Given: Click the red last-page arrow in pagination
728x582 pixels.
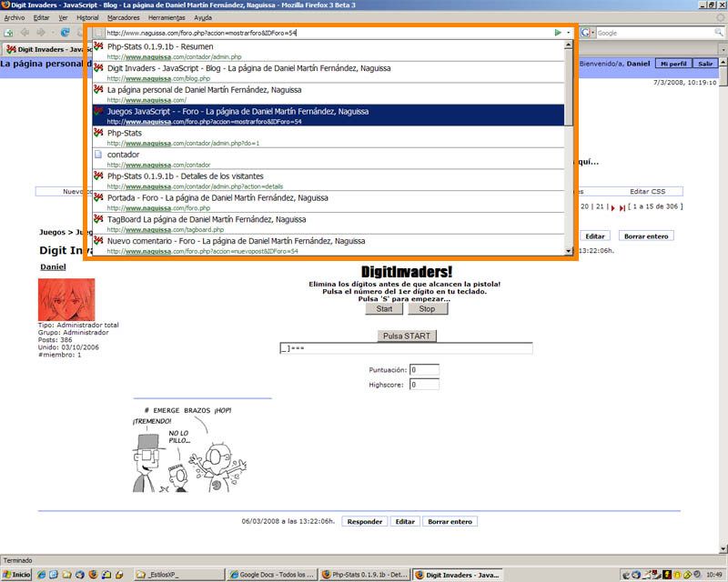Looking at the screenshot, I should [622, 207].
